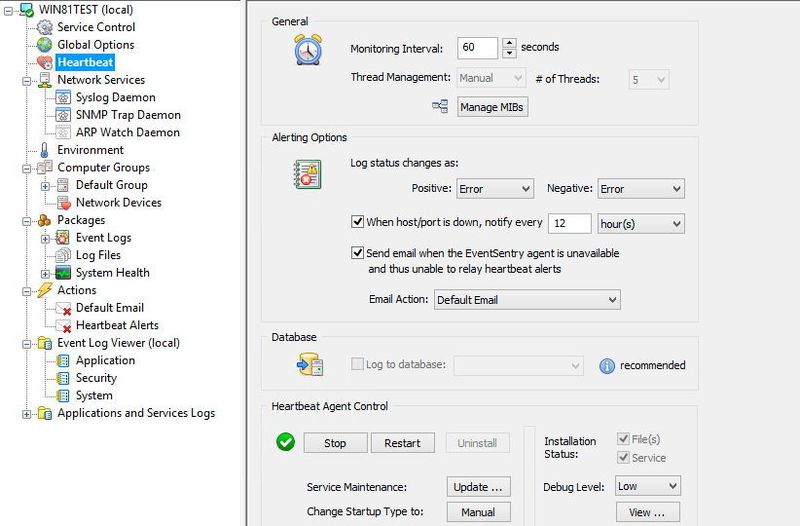Image resolution: width=800 pixels, height=526 pixels.
Task: Click the Log Files icon
Action: (63, 255)
